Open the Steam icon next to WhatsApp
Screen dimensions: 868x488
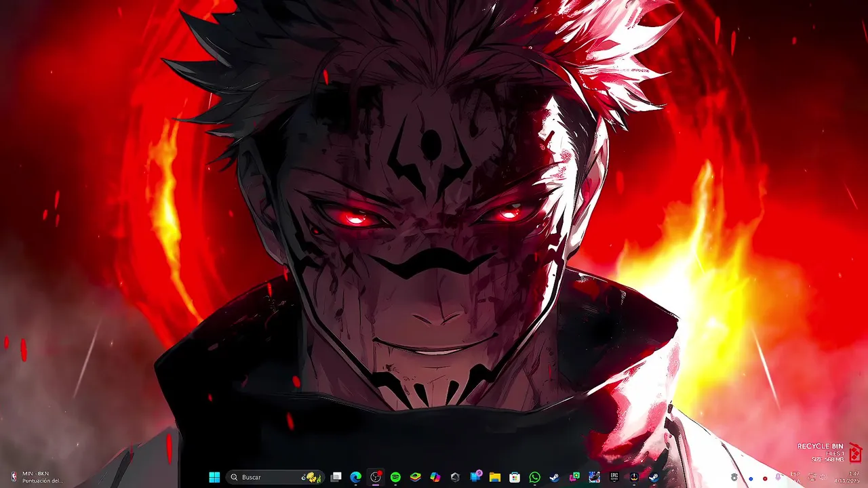(555, 477)
